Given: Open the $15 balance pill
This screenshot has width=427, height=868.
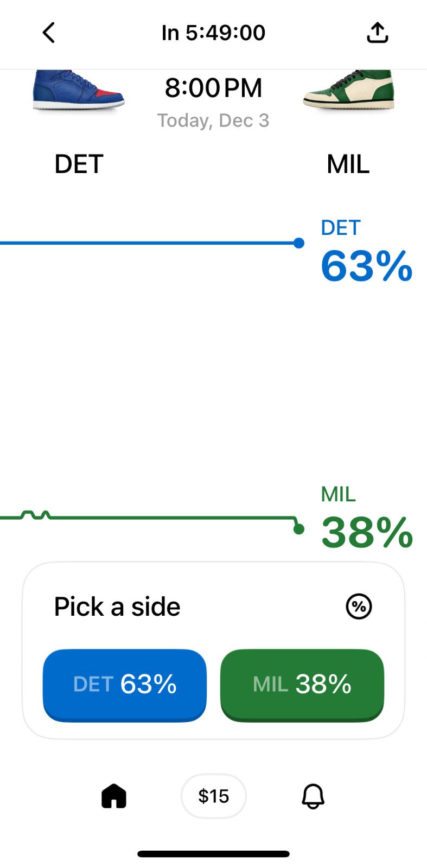Looking at the screenshot, I should (x=213, y=796).
